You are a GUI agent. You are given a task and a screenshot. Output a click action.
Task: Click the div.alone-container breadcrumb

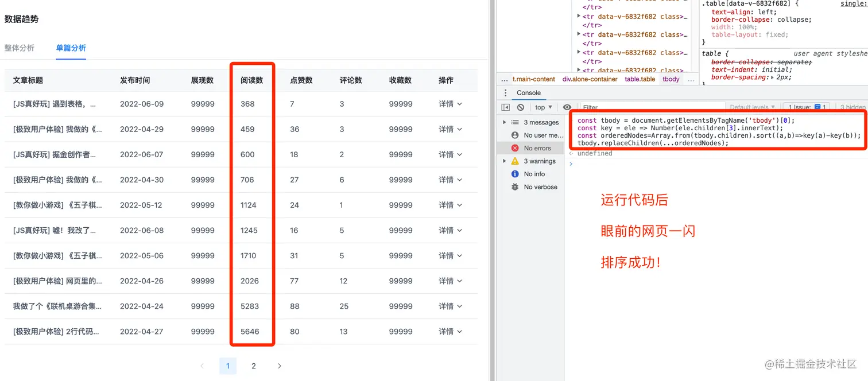590,79
